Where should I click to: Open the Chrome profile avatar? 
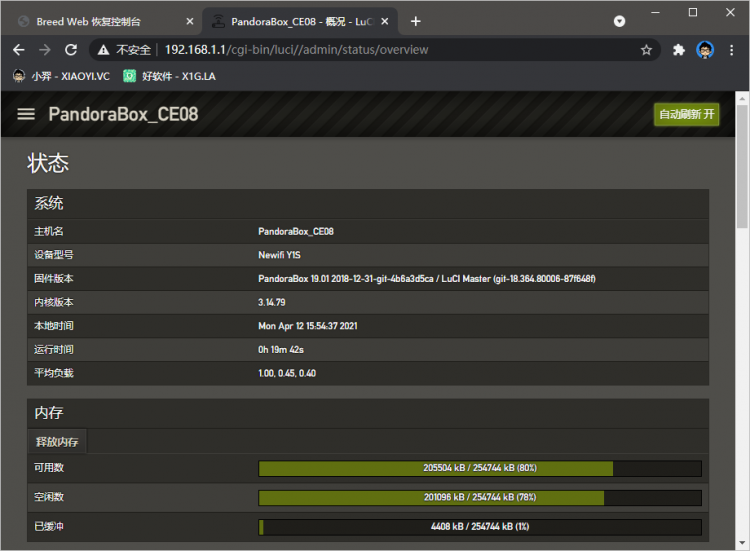[705, 50]
